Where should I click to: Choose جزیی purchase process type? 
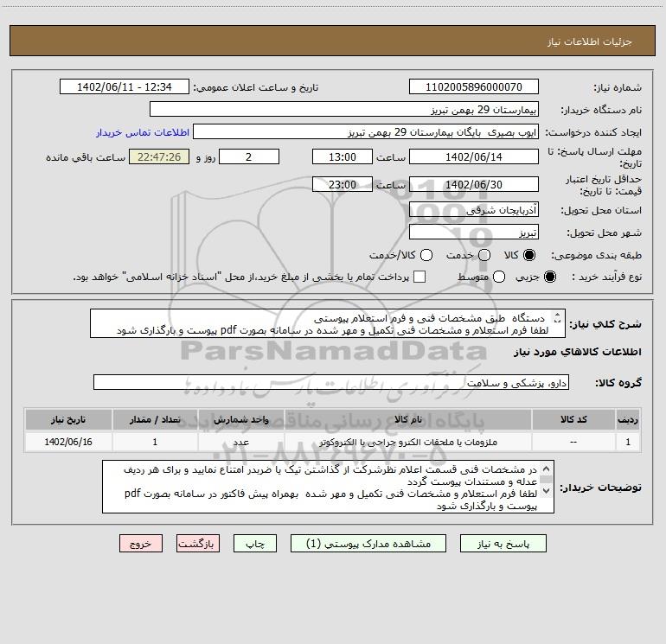549,277
